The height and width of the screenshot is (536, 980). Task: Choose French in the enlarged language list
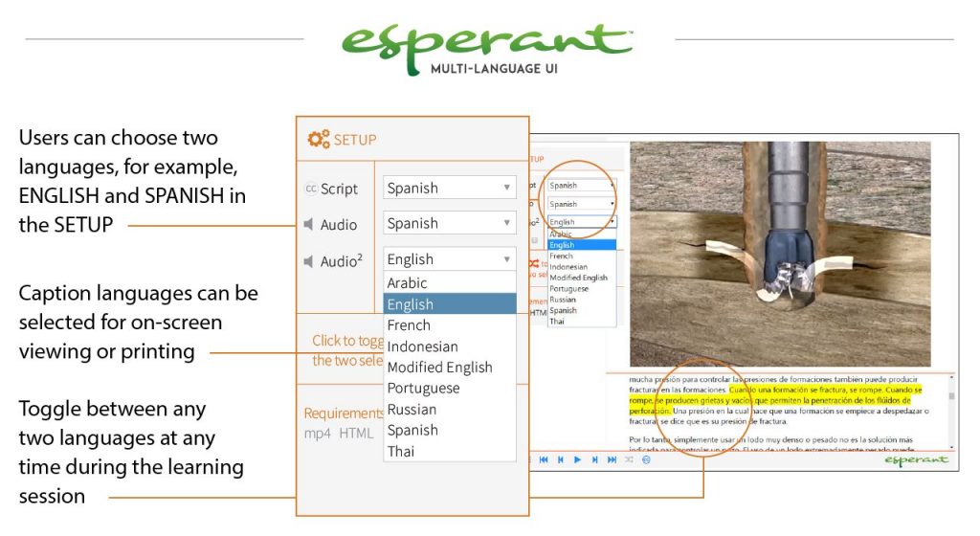pos(450,324)
